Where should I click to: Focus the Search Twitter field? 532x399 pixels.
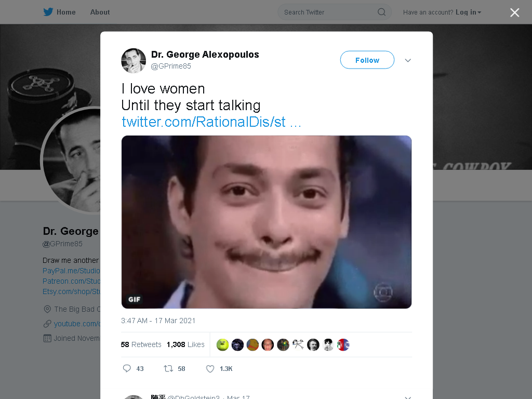(334, 12)
